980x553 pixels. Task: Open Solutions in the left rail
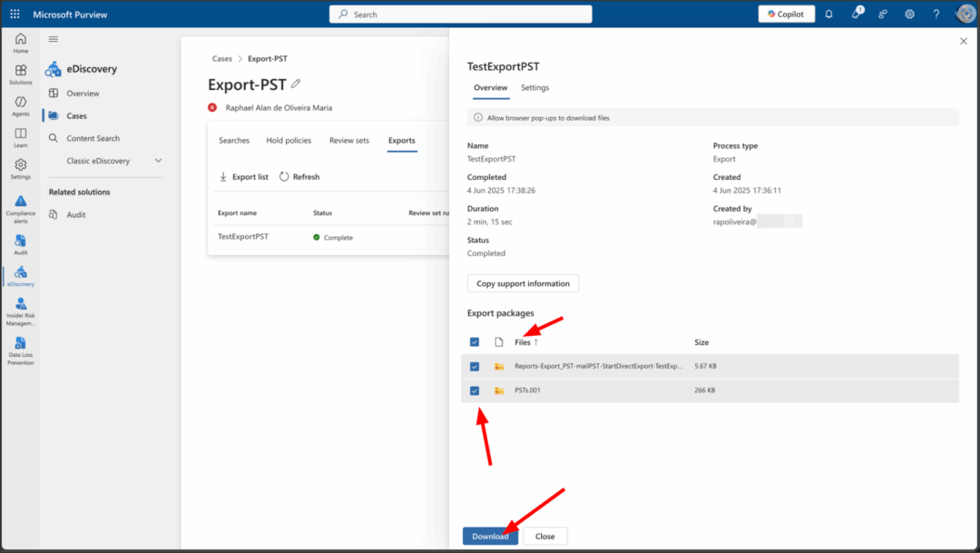pyautogui.click(x=21, y=74)
